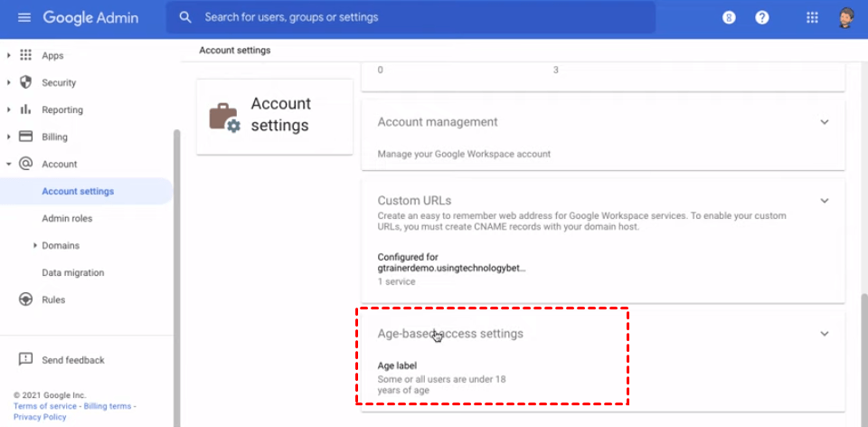The width and height of the screenshot is (868, 427).
Task: Click the Account management heading
Action: [438, 122]
